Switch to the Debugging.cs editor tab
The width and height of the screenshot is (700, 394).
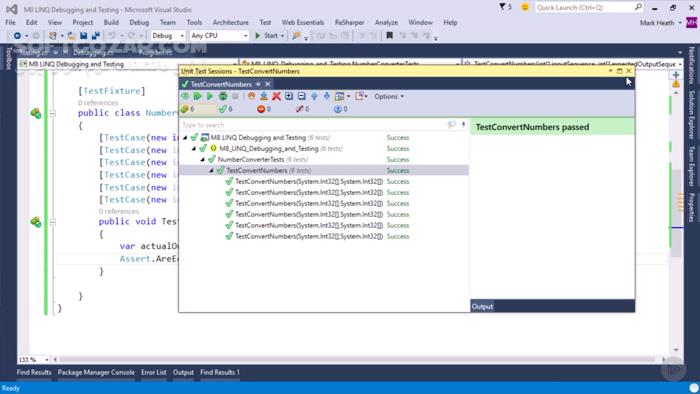93,53
